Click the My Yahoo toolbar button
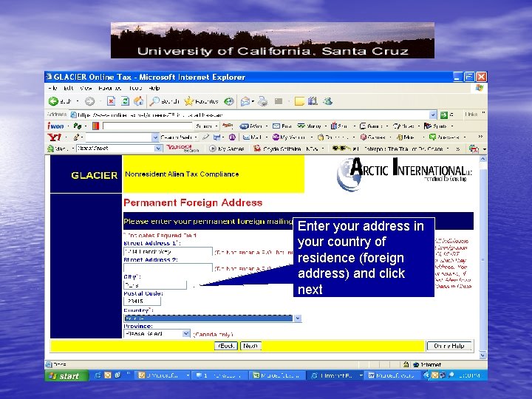 click(288, 137)
